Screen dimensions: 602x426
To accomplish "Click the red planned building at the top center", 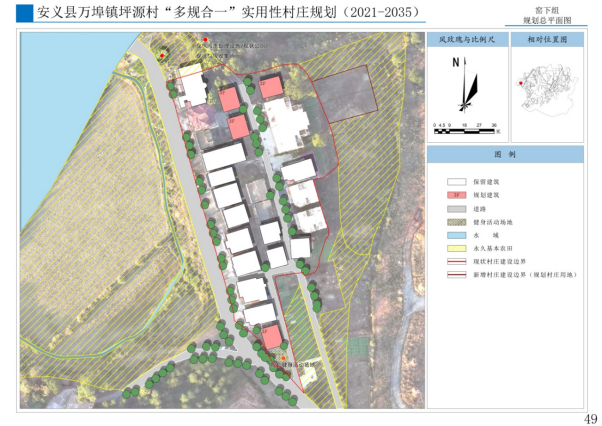I will (271, 88).
